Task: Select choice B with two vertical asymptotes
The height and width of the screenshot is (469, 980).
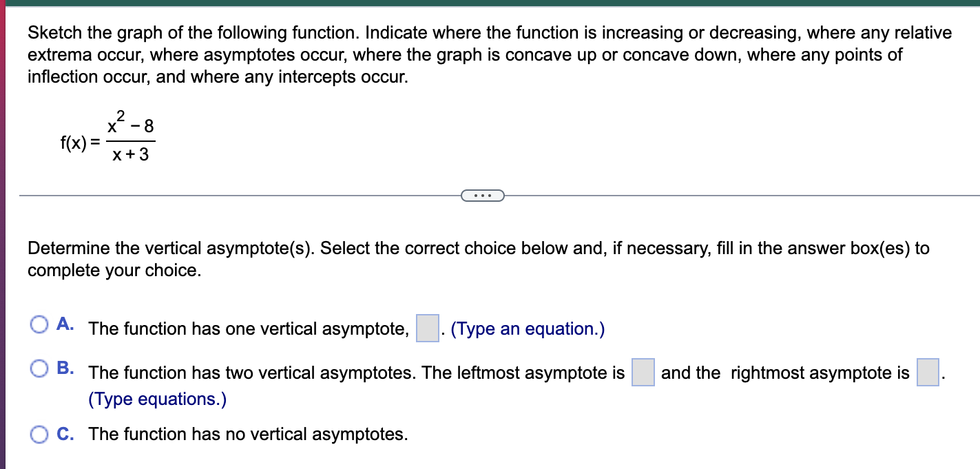Action: click(x=40, y=368)
